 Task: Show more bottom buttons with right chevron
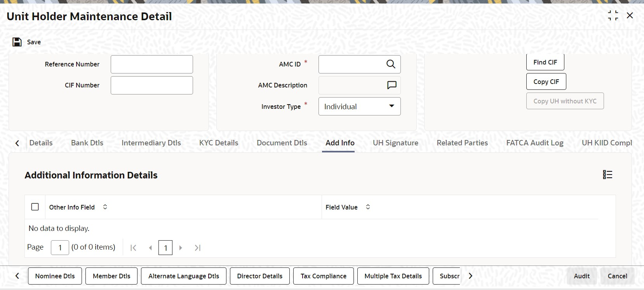point(470,276)
